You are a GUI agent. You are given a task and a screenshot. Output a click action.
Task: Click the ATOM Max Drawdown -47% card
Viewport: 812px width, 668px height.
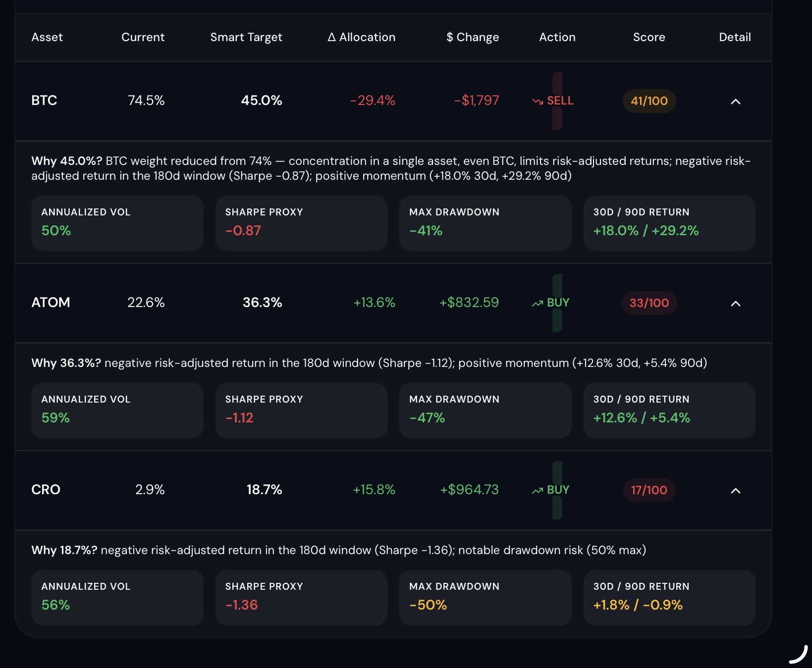pyautogui.click(x=486, y=411)
